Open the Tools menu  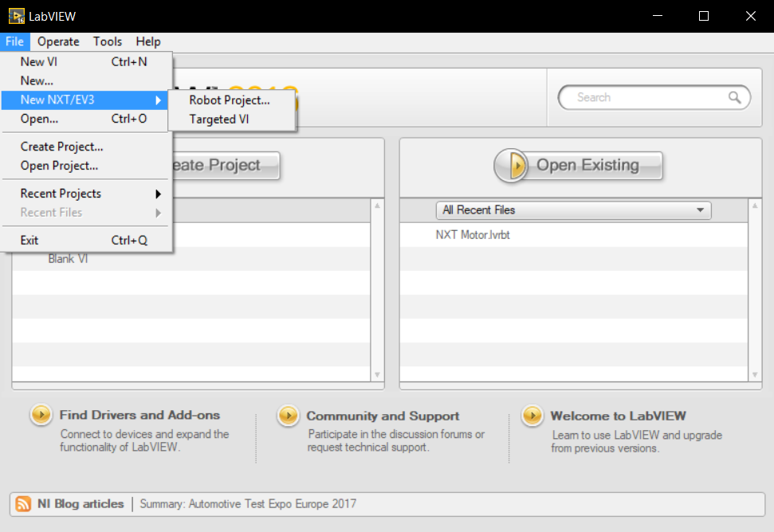pyautogui.click(x=108, y=41)
